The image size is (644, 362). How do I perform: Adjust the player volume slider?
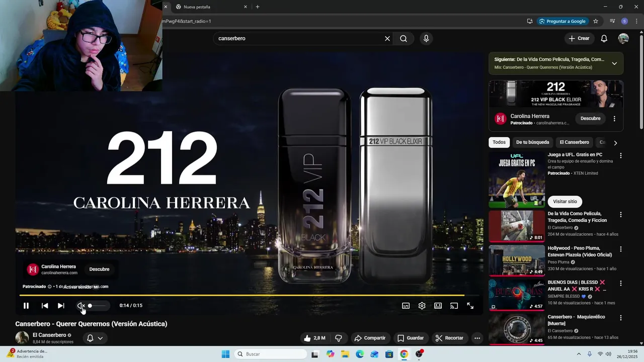point(97,306)
